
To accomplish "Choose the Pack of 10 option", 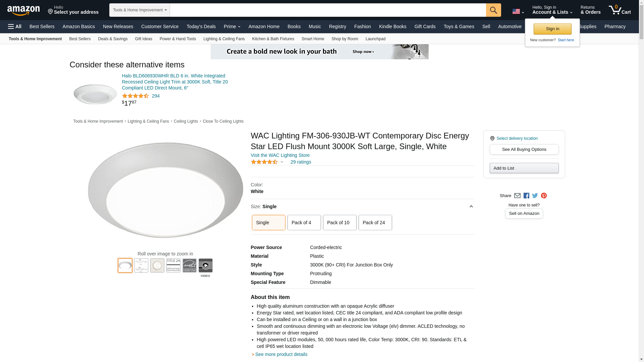I will [339, 223].
